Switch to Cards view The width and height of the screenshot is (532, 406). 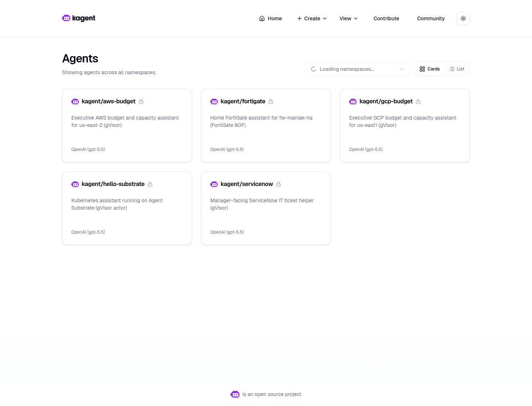click(x=430, y=69)
